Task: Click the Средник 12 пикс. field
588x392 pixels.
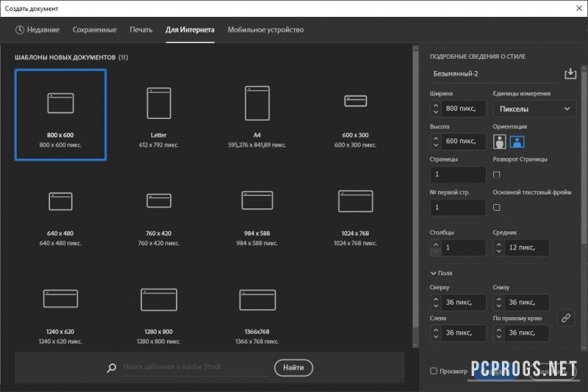Action: [x=526, y=247]
